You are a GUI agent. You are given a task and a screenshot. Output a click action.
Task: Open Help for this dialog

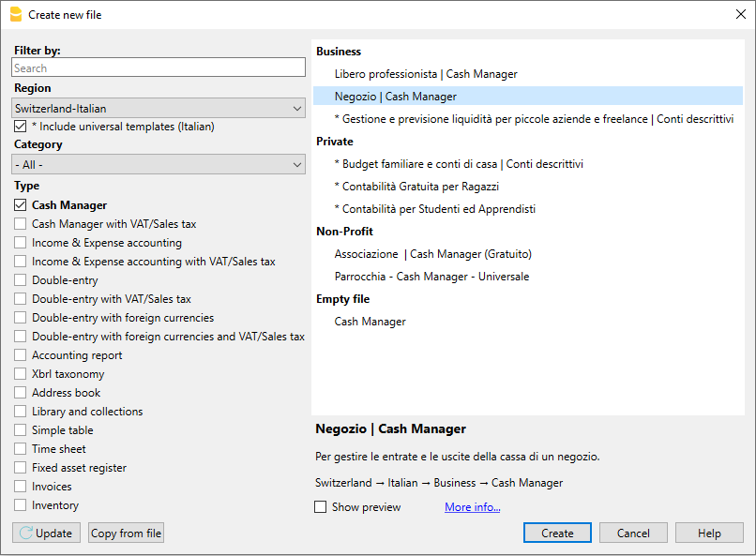pos(709,533)
